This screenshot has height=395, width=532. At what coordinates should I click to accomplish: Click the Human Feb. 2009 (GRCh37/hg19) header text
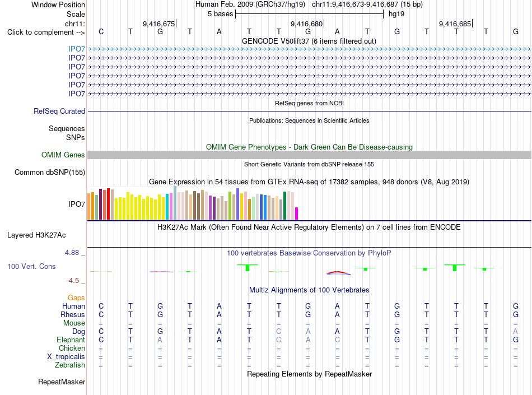(250, 4)
